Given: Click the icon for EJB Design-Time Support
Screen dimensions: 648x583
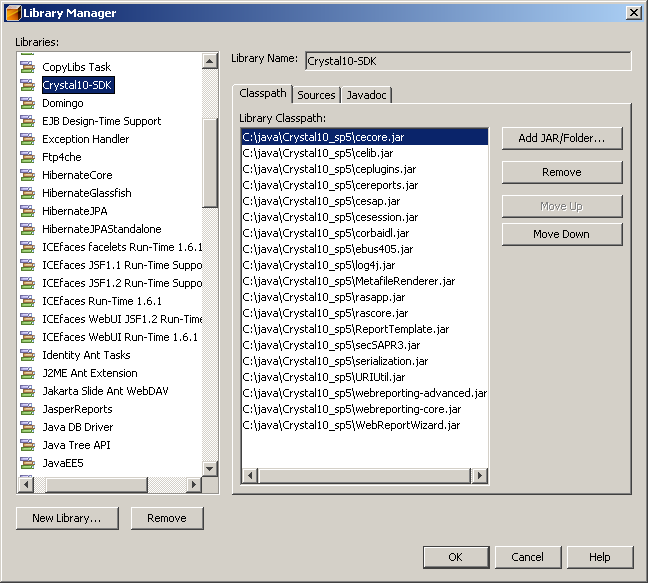Looking at the screenshot, I should coord(28,121).
